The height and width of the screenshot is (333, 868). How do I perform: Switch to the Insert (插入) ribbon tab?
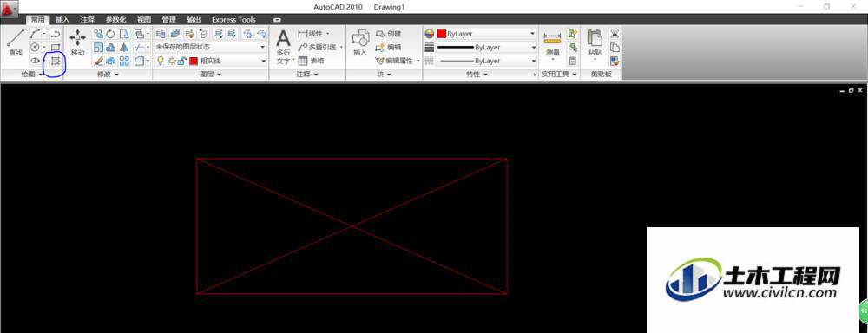coord(63,19)
